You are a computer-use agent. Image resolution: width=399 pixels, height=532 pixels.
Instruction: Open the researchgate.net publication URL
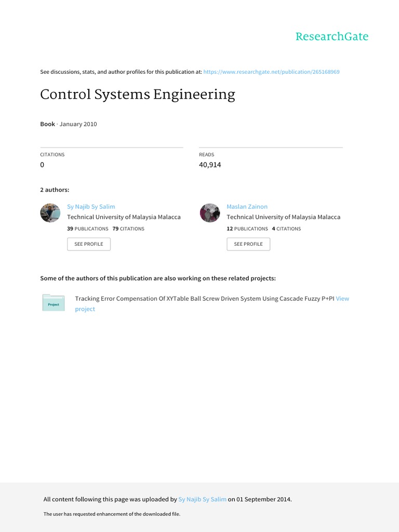pos(271,72)
